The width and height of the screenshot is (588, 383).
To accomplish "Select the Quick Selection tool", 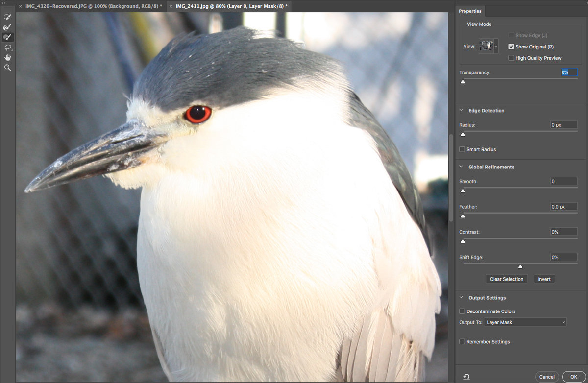I will point(7,17).
